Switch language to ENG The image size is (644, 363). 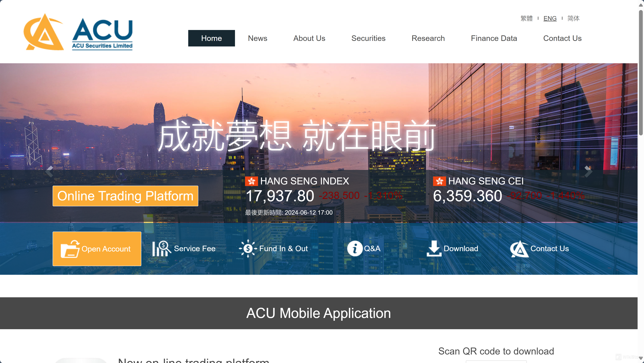[x=550, y=18]
